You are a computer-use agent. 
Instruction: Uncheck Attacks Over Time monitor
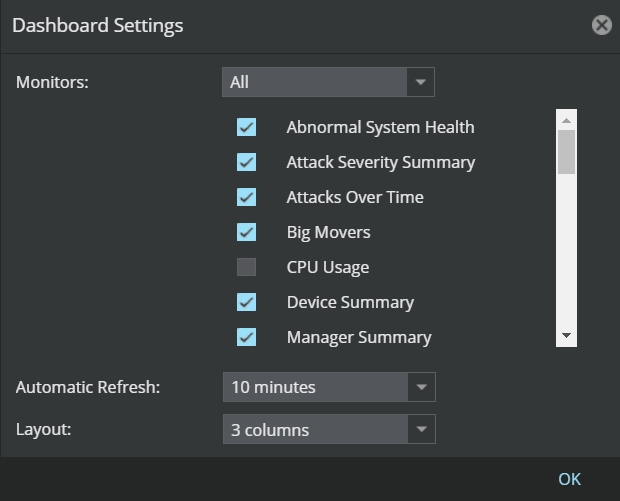tap(246, 197)
